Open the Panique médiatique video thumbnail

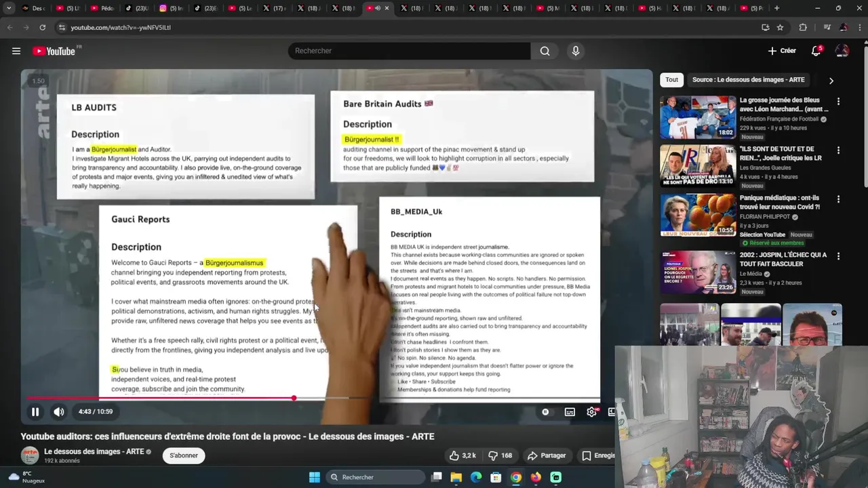pos(698,214)
